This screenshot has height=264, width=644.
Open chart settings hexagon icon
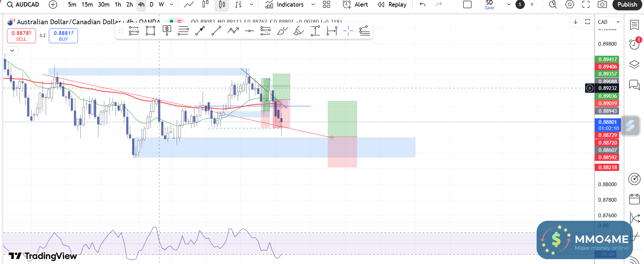coord(570,4)
